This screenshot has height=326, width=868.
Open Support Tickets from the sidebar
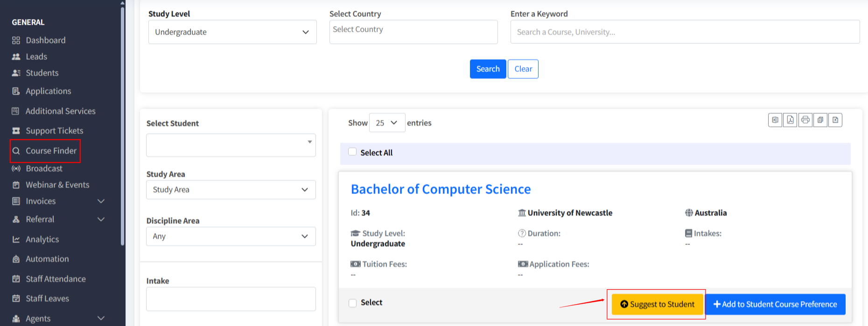[x=54, y=131]
